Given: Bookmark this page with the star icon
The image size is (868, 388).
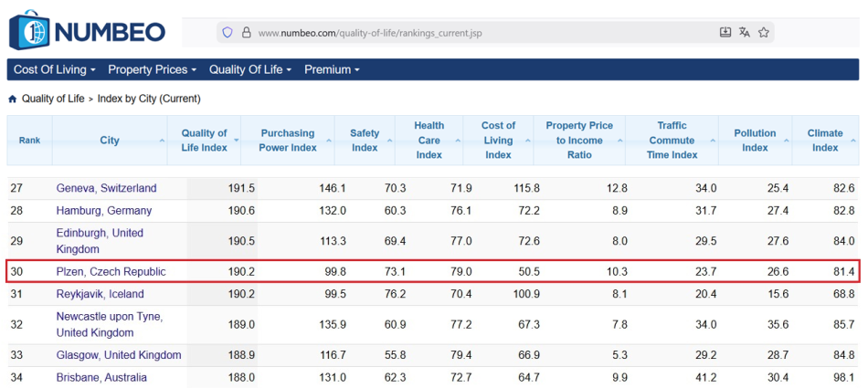Looking at the screenshot, I should [764, 32].
